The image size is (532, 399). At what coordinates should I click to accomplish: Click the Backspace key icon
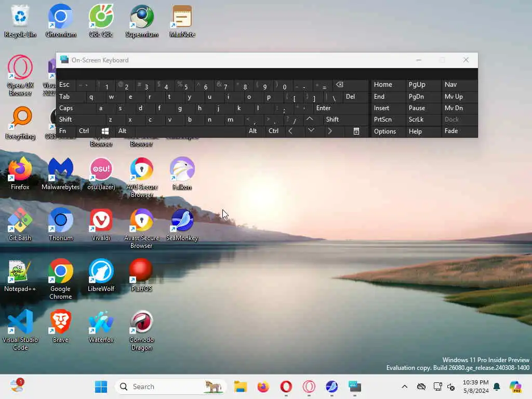[351, 85]
